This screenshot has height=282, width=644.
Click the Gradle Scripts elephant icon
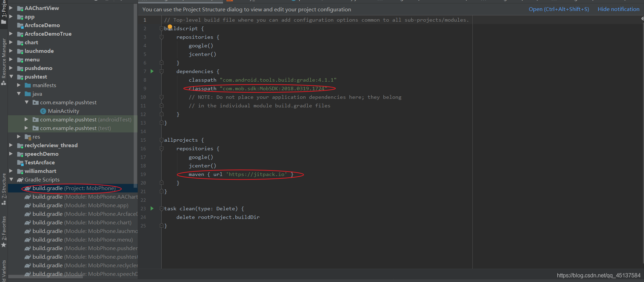20,179
